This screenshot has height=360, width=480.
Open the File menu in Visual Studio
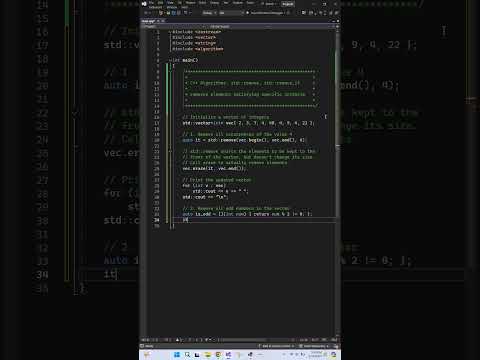tap(151, 3)
